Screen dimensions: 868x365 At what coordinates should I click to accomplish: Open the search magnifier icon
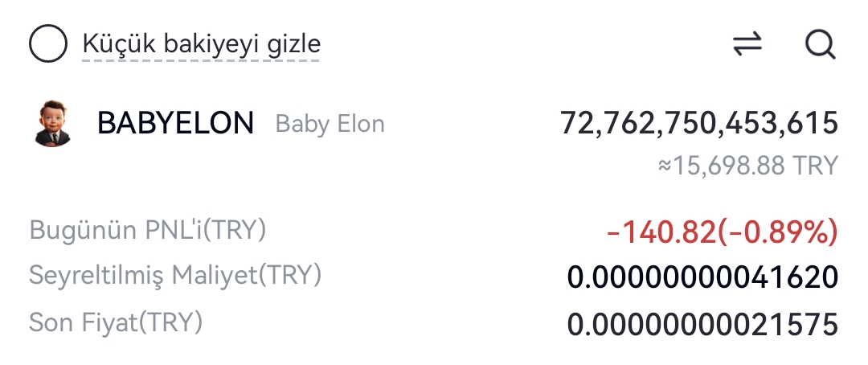(821, 43)
